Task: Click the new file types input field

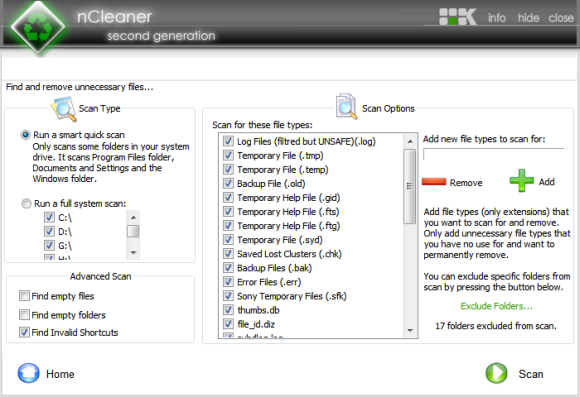Action: 493,154
